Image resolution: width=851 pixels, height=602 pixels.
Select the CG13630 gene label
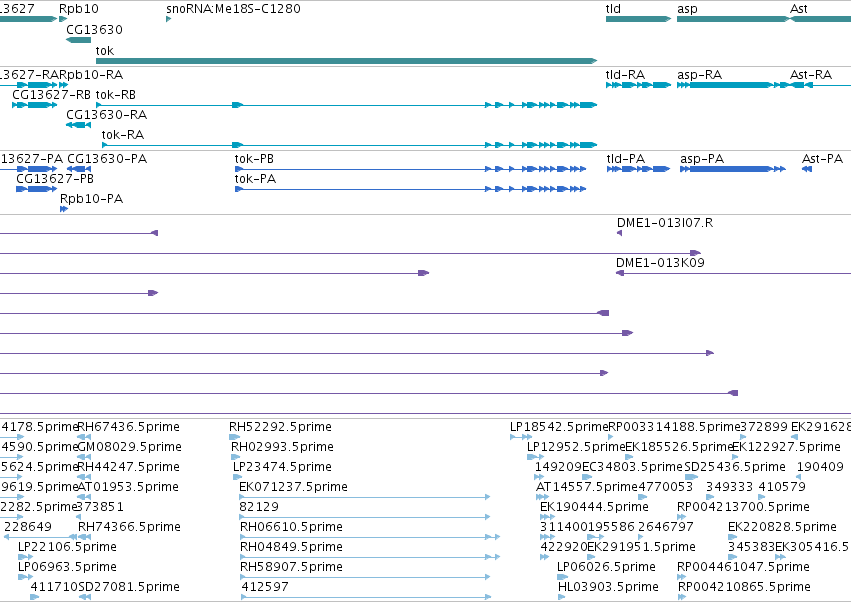coord(94,30)
